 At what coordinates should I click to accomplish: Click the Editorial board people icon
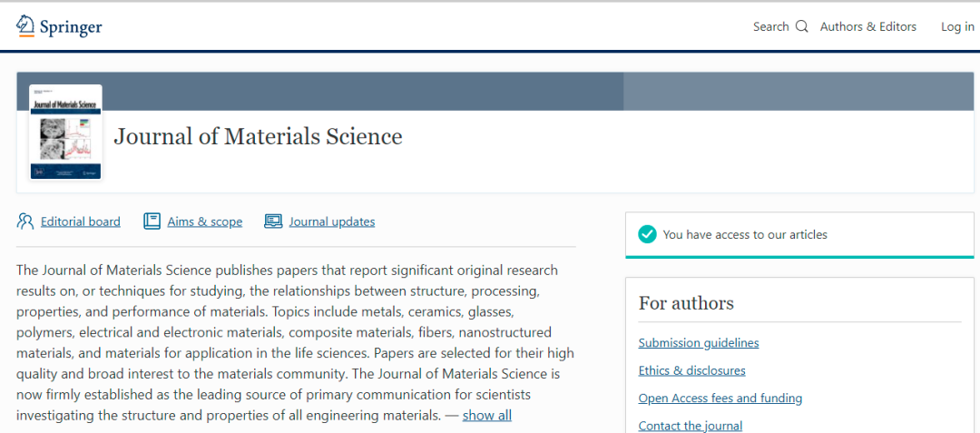(25, 221)
